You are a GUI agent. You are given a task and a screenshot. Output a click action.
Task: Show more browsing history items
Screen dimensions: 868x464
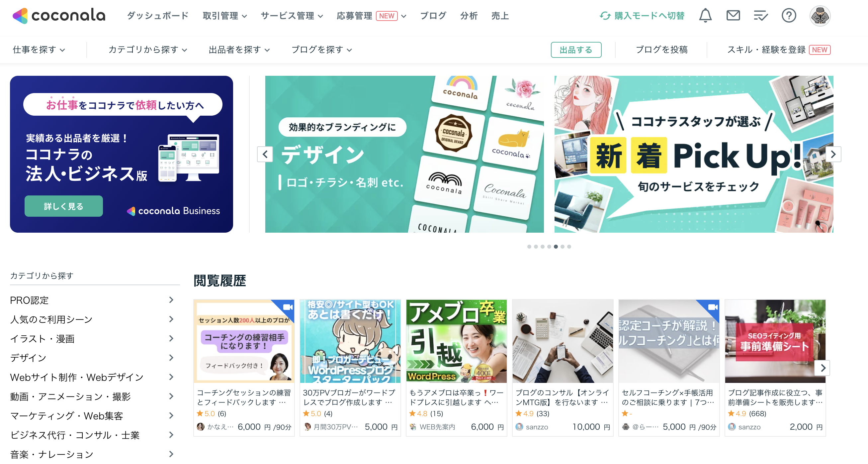822,368
